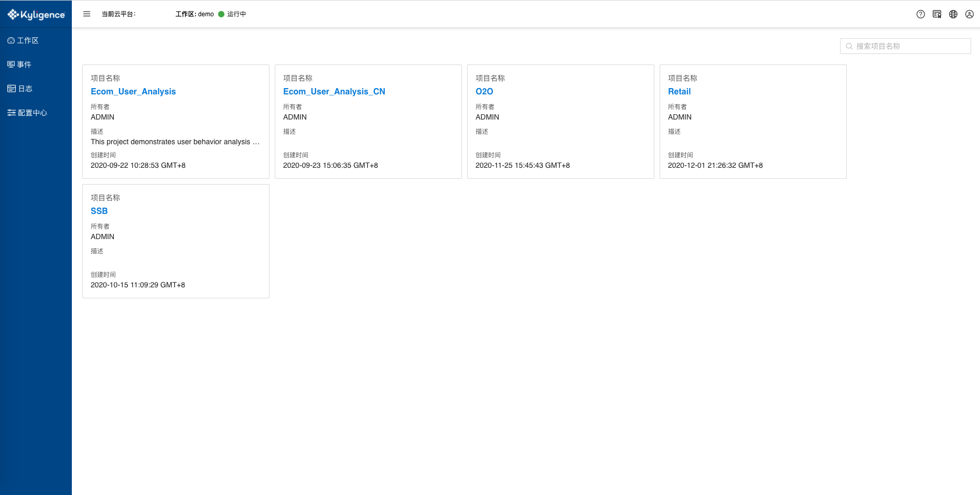Open the SSB project link
The image size is (980, 495).
click(99, 211)
